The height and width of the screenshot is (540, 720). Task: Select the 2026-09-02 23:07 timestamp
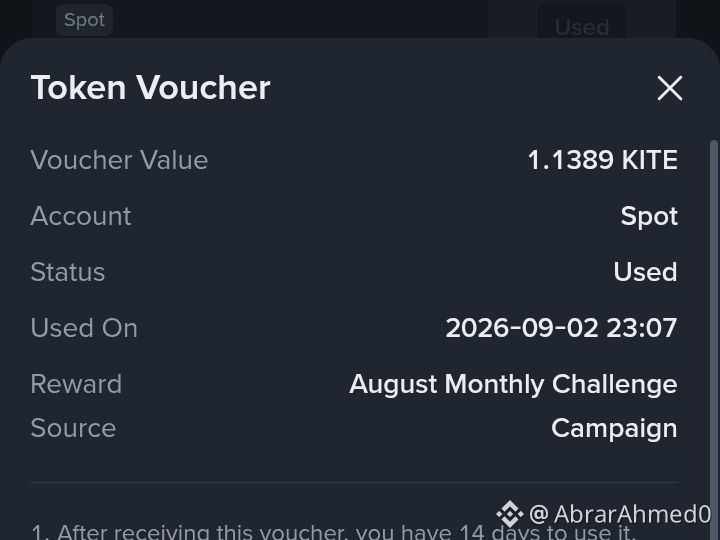pyautogui.click(x=561, y=328)
